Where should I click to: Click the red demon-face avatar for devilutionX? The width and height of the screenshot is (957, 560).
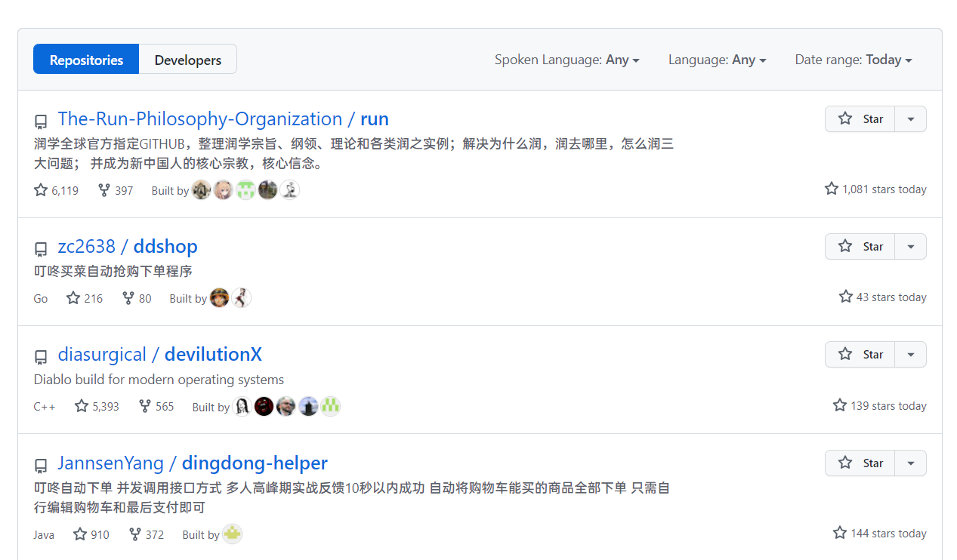[x=264, y=406]
